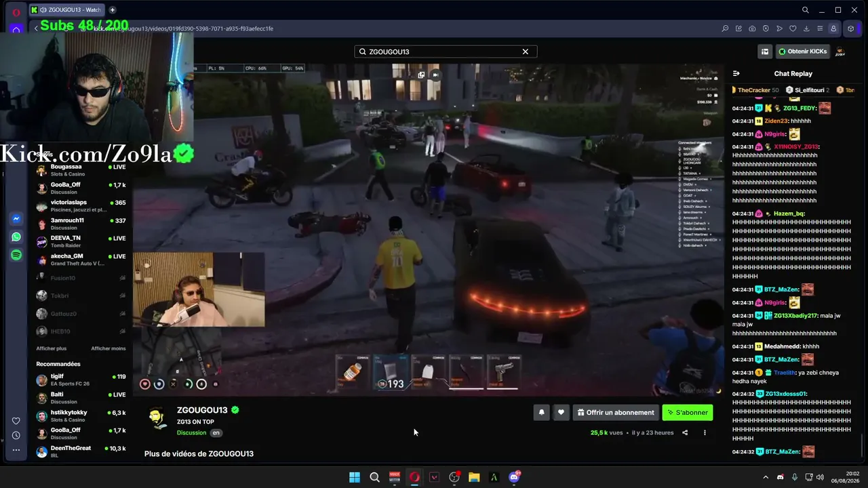Open the video more options menu
The width and height of the screenshot is (868, 488).
(x=705, y=432)
